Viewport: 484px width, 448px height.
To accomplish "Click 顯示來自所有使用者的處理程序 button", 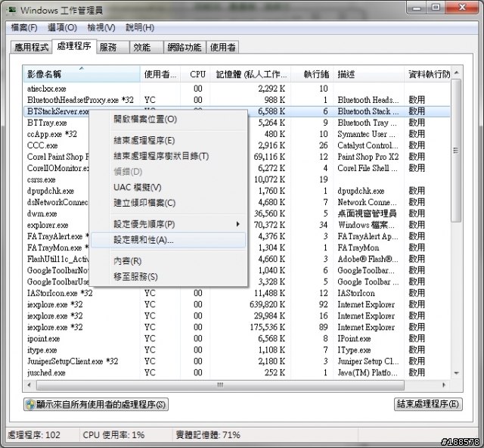I will (x=96, y=404).
